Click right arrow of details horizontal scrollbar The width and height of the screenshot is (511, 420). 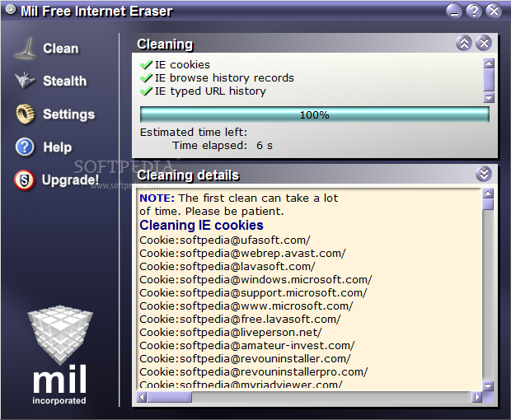(x=476, y=397)
